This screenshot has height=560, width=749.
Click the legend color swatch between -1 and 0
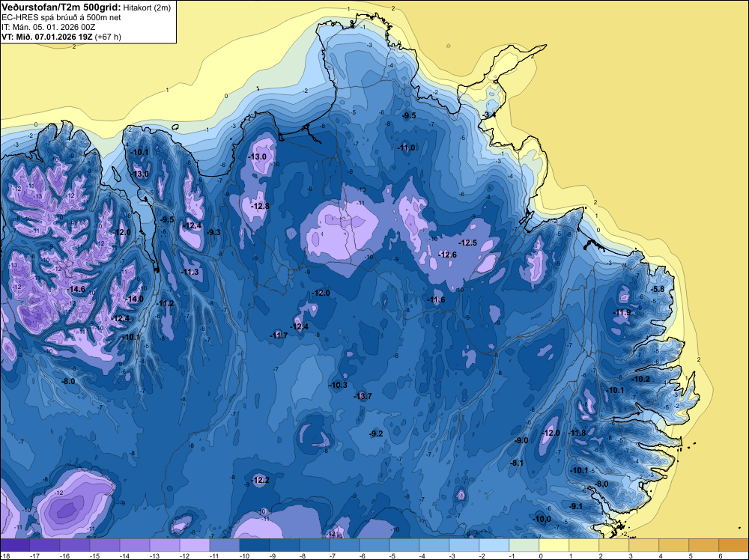(x=524, y=545)
